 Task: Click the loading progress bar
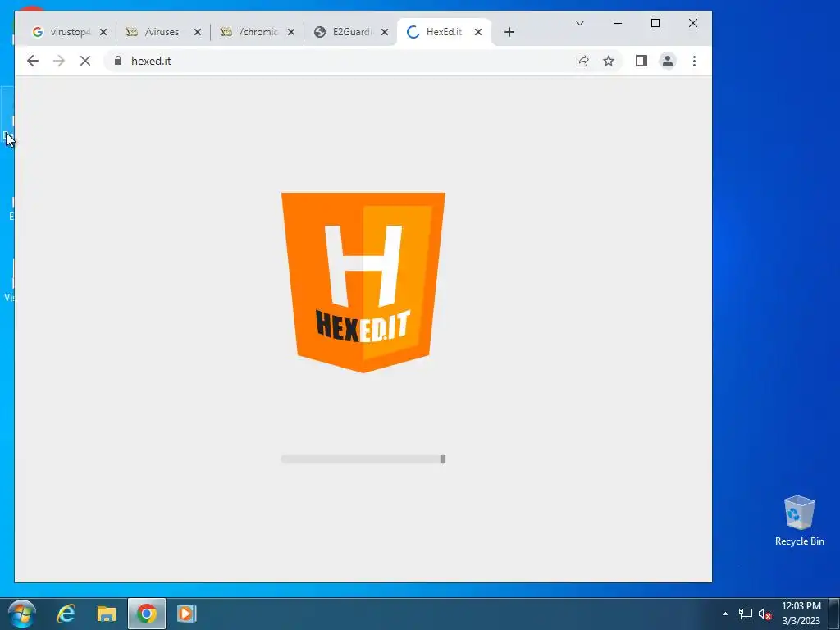(363, 459)
